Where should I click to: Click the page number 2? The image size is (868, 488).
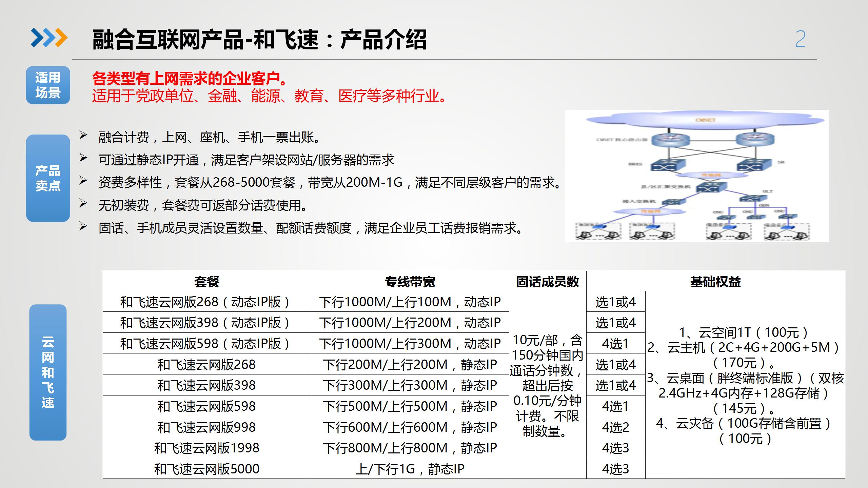coord(800,39)
